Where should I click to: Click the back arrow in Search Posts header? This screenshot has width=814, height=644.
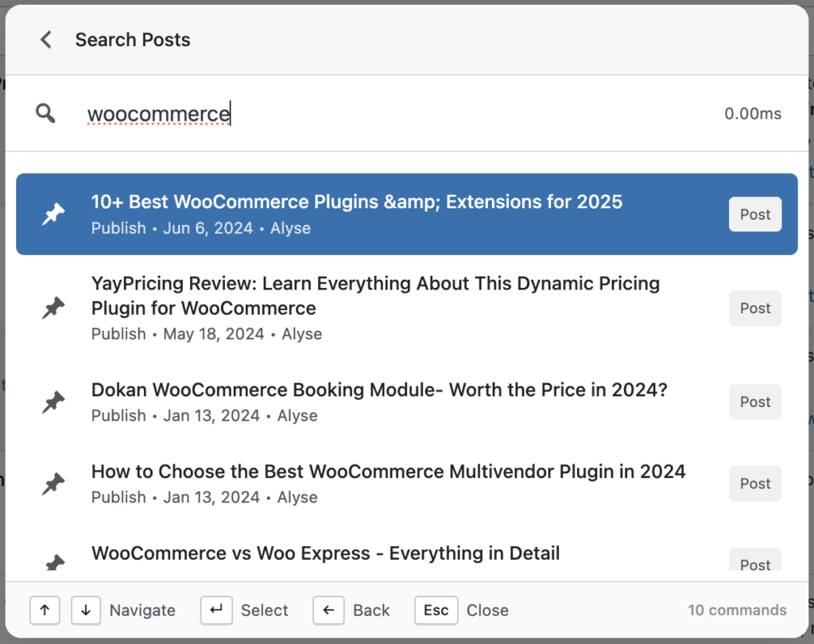pos(45,39)
